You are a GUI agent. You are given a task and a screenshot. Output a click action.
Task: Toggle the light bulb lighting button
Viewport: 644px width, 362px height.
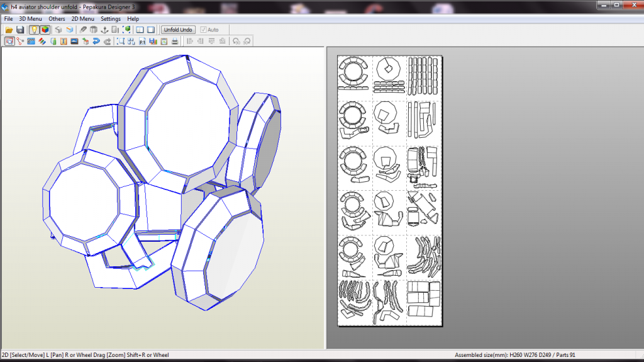[x=34, y=30]
